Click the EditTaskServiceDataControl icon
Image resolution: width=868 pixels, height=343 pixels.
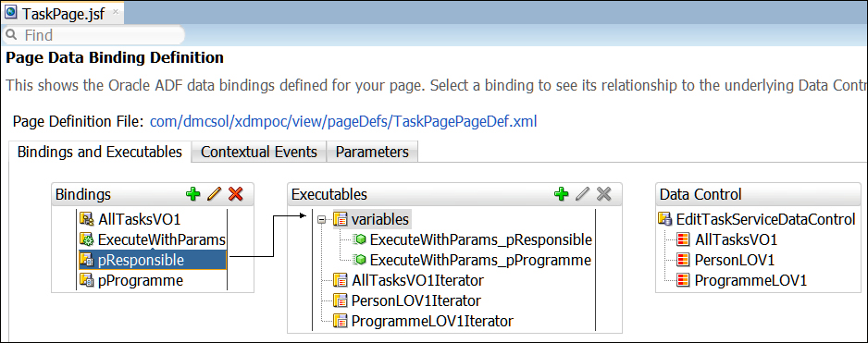(664, 219)
